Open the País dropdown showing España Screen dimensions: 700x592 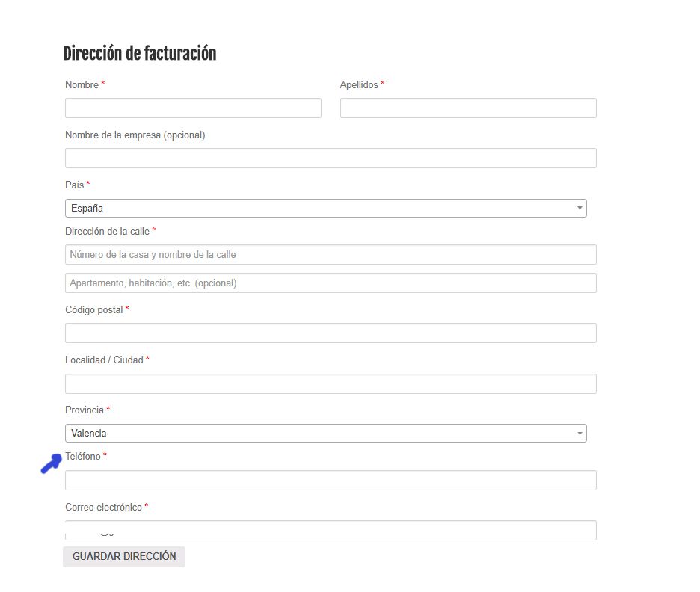tap(325, 209)
